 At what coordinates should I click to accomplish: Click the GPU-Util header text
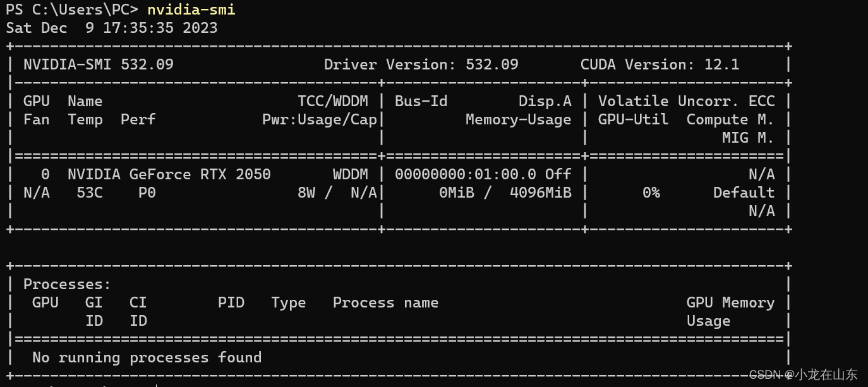point(634,119)
